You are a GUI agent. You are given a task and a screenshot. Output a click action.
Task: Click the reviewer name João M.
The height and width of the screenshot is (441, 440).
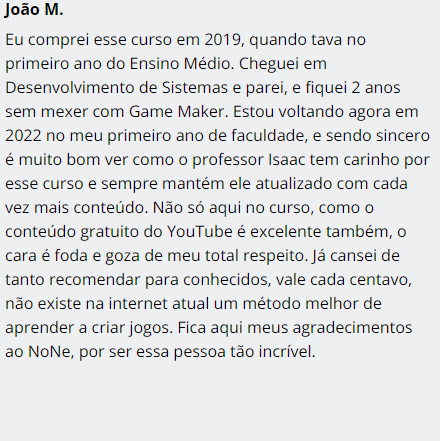pos(34,9)
